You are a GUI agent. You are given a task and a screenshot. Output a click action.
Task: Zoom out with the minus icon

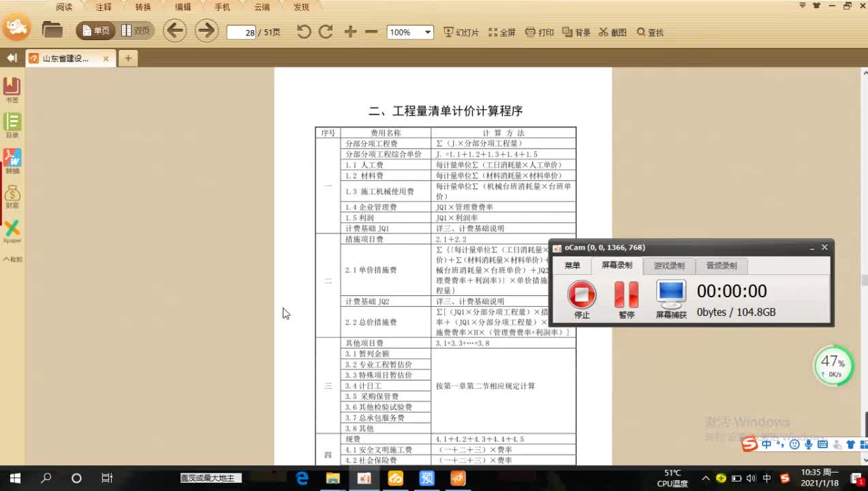(x=371, y=31)
